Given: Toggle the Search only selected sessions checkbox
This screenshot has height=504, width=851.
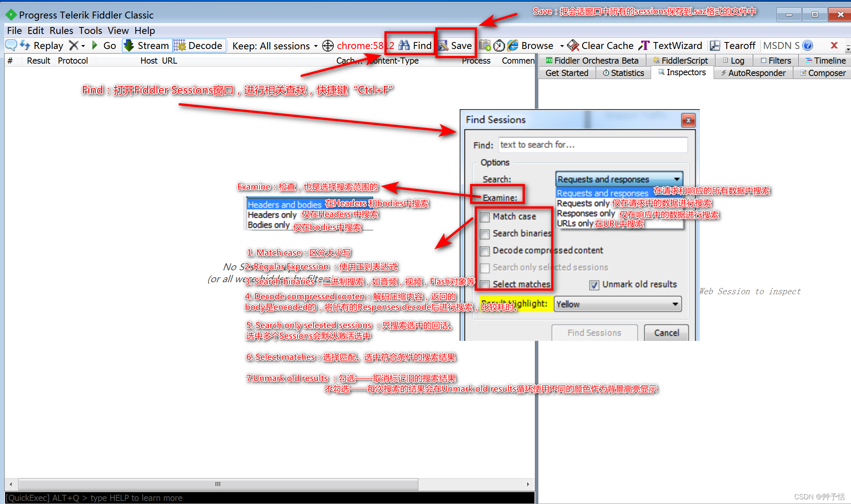Looking at the screenshot, I should click(x=485, y=268).
